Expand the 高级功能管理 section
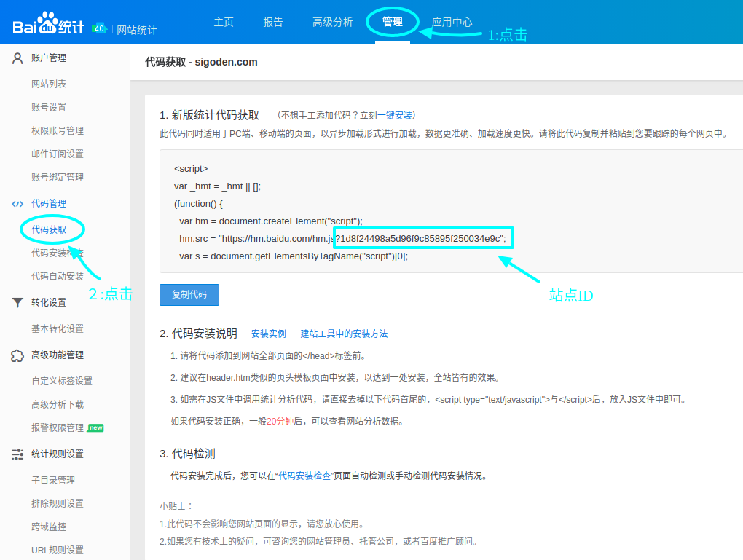Screen dimensions: 743x560 point(58,355)
